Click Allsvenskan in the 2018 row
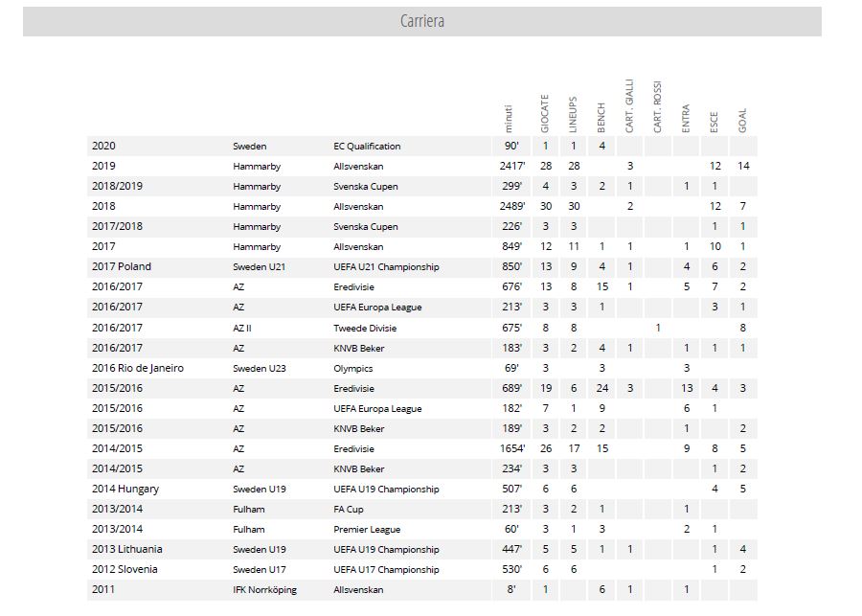862x616 pixels. tap(358, 207)
